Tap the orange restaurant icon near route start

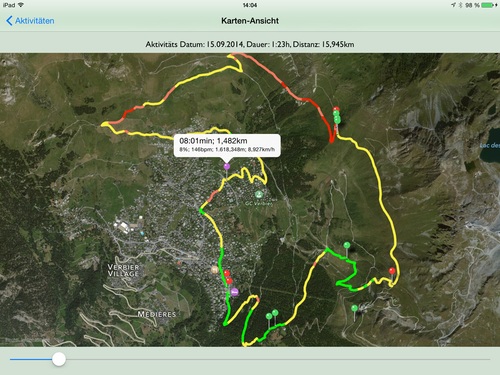[x=215, y=269]
